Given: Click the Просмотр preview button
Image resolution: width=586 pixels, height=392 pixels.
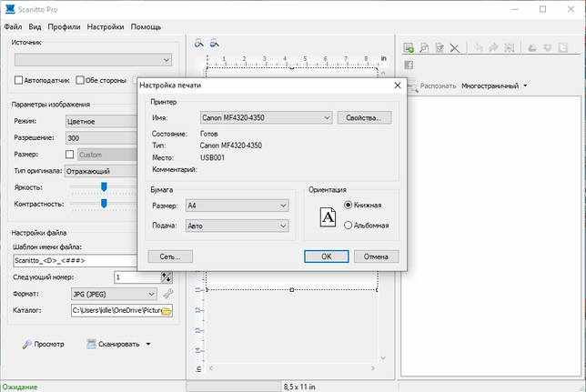Looking at the screenshot, I should (x=44, y=344).
